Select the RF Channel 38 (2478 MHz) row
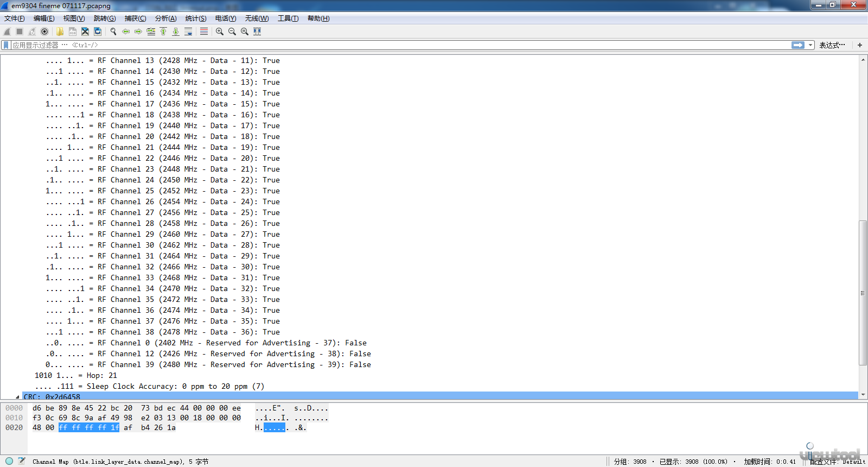The image size is (868, 467). click(x=163, y=332)
